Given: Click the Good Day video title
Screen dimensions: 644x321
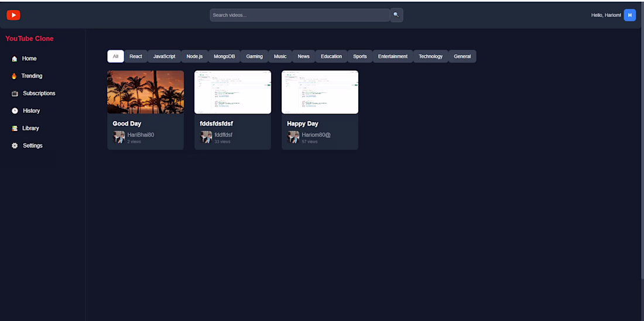Looking at the screenshot, I should point(127,123).
